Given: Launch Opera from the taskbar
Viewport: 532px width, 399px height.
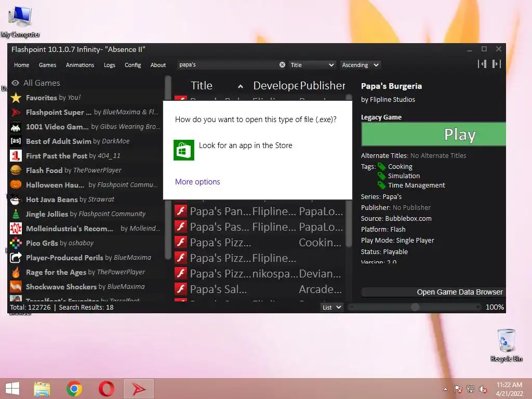Looking at the screenshot, I should tap(106, 389).
